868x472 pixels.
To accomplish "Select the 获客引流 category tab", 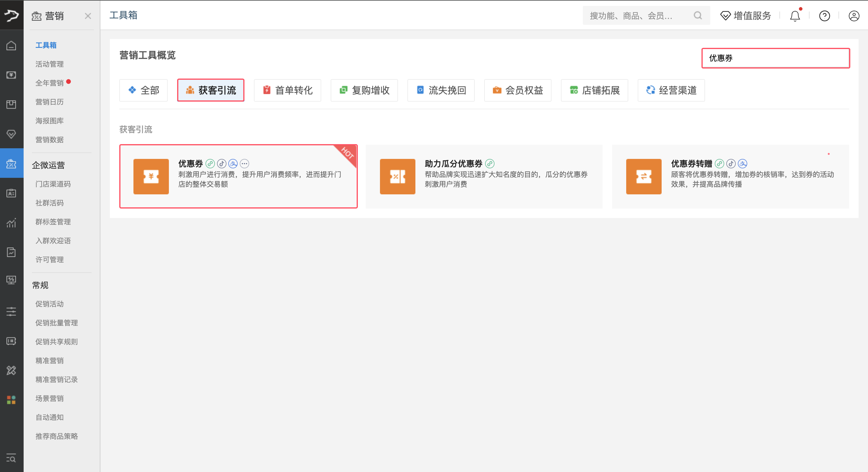I will (211, 90).
